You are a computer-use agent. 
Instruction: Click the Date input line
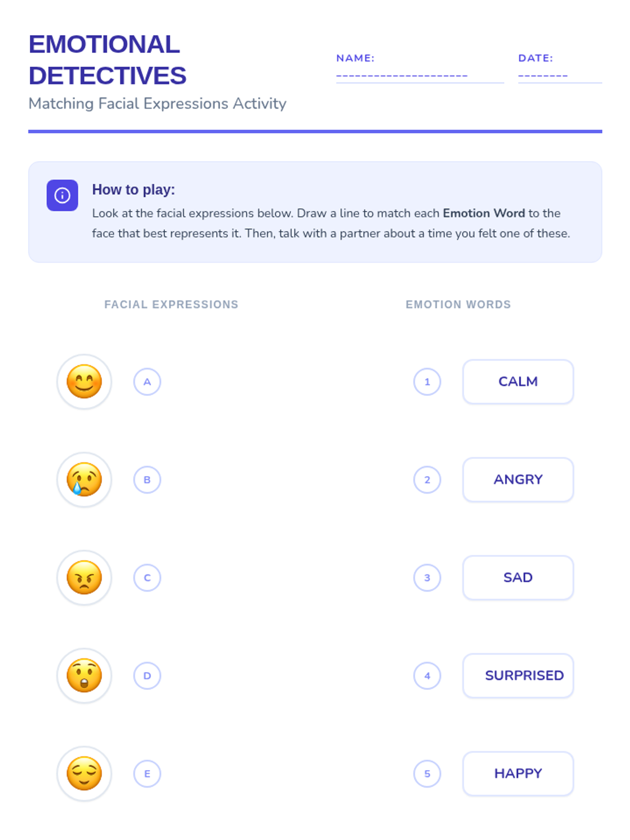(x=560, y=76)
